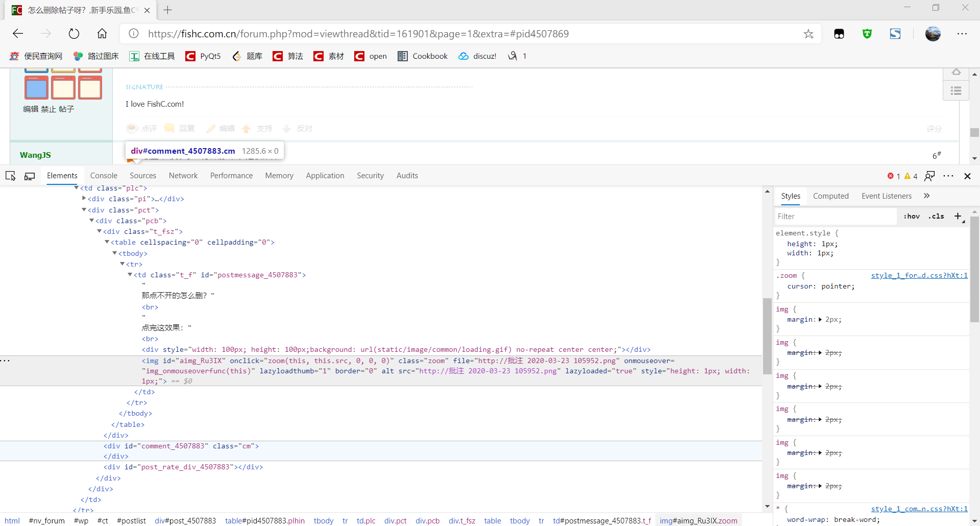Expand the margin shorthand in first img rule
This screenshot has height=526, width=980.
(x=820, y=320)
